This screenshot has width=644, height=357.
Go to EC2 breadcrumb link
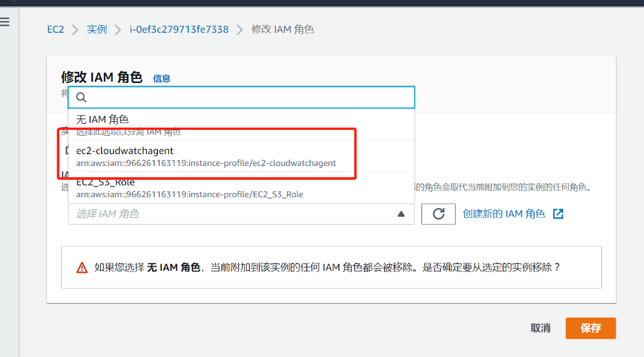coord(55,30)
